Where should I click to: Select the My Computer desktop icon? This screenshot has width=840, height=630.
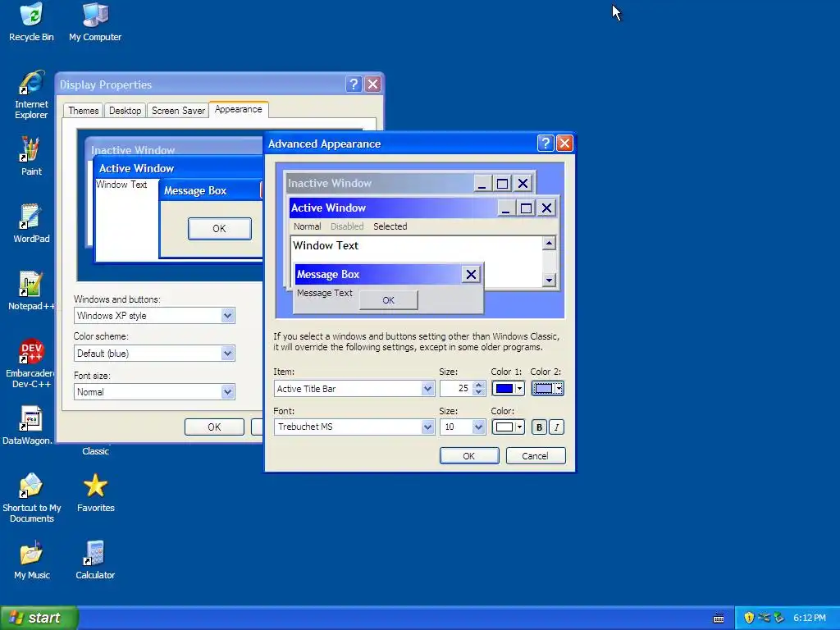(x=95, y=22)
